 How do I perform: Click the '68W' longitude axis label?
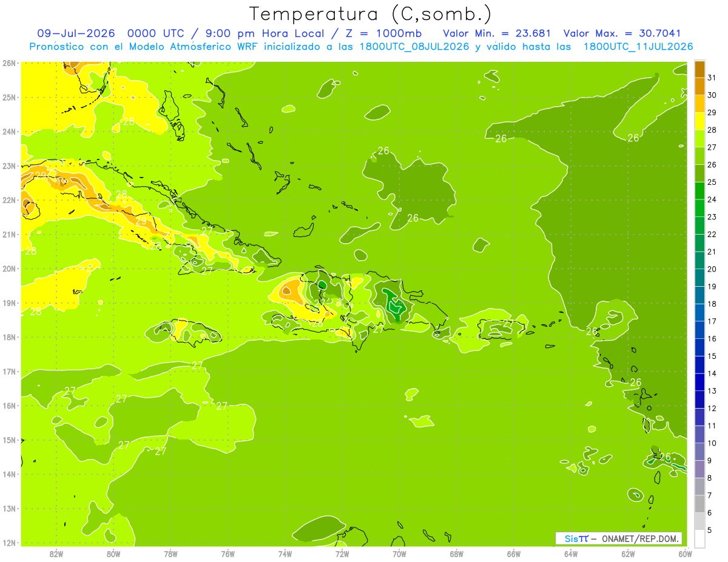(x=456, y=554)
